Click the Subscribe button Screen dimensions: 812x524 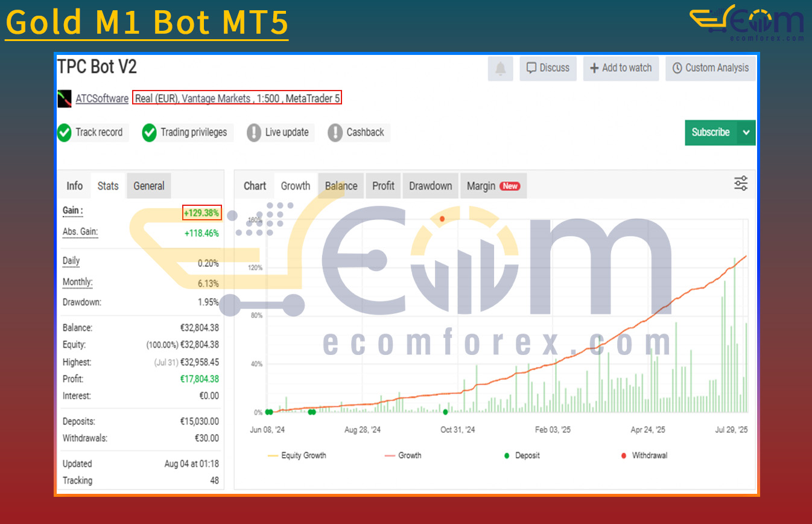[711, 132]
